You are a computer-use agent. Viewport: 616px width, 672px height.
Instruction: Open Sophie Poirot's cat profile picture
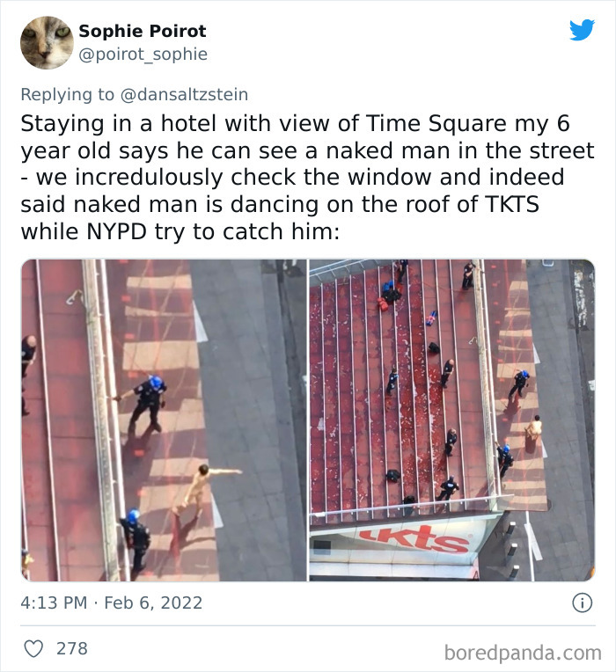[x=47, y=42]
